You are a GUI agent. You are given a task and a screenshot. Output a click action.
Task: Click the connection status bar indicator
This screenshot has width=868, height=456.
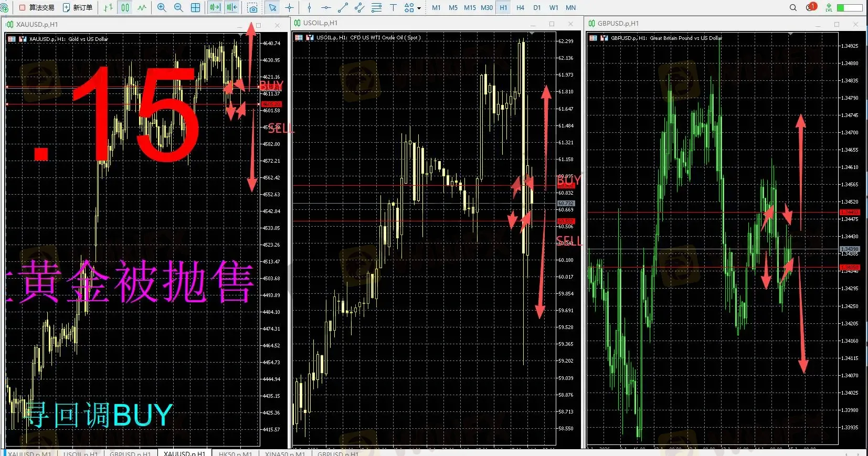tap(850, 8)
